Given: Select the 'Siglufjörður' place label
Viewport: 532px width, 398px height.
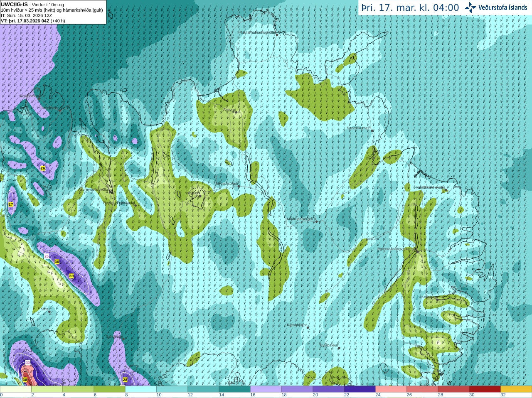Looking at the screenshot, I should 30,96.
